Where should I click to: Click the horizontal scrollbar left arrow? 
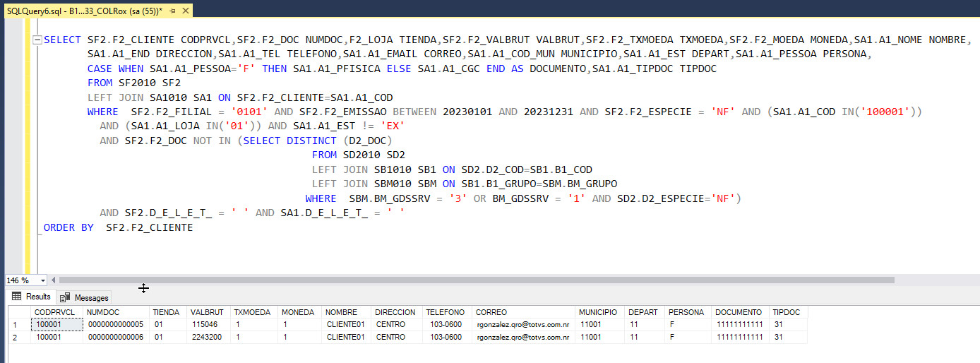click(x=53, y=280)
